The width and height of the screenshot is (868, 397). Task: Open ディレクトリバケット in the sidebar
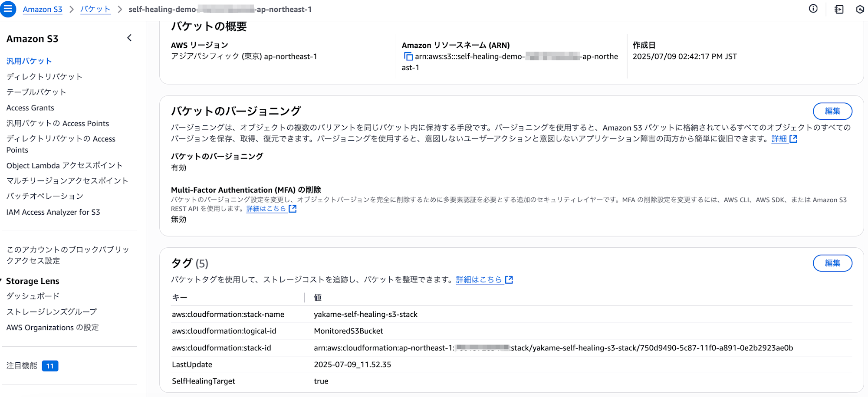(44, 77)
